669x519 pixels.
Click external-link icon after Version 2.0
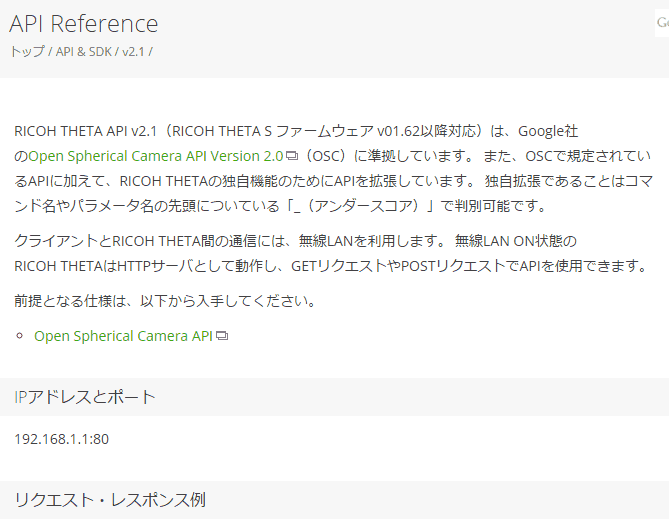pyautogui.click(x=292, y=156)
